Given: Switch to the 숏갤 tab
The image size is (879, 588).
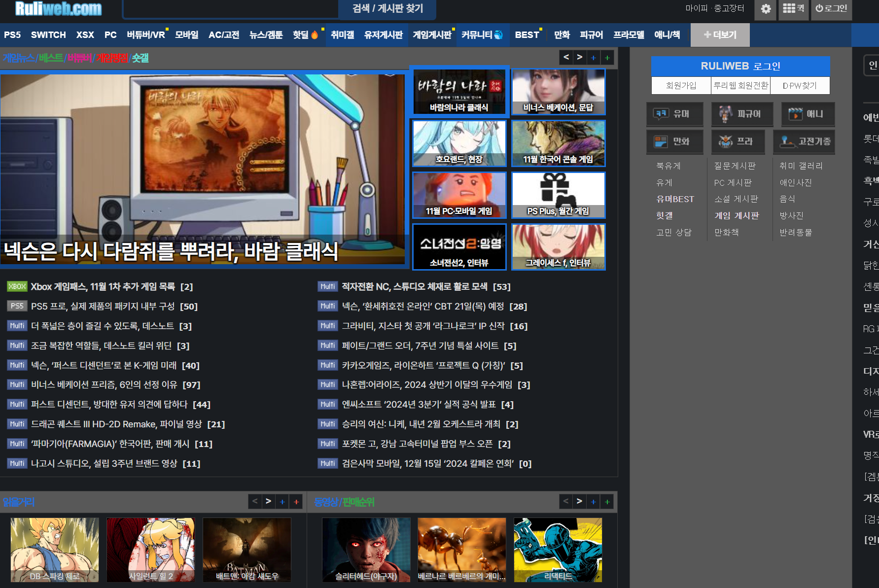Looking at the screenshot, I should click(141, 58).
